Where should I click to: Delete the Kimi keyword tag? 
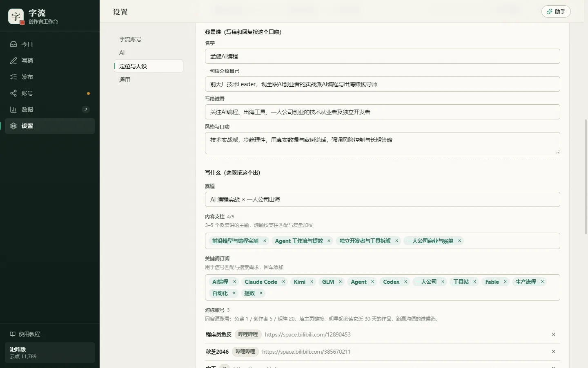pyautogui.click(x=312, y=282)
